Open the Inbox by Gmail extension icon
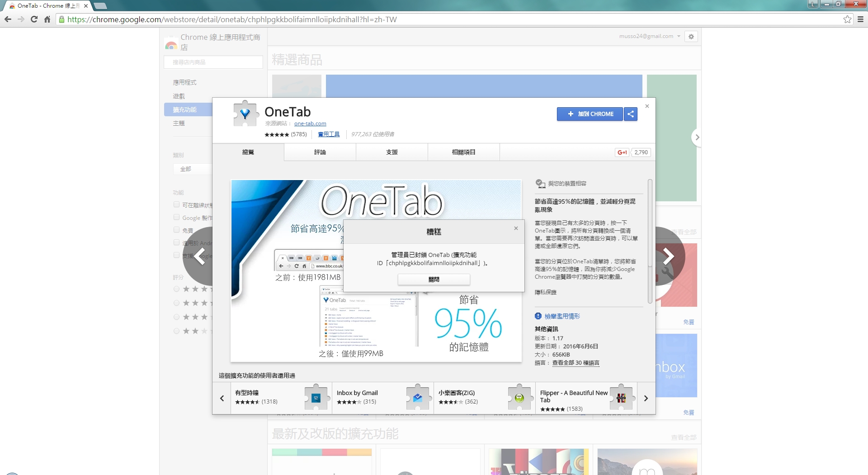This screenshot has width=868, height=475. (x=418, y=398)
